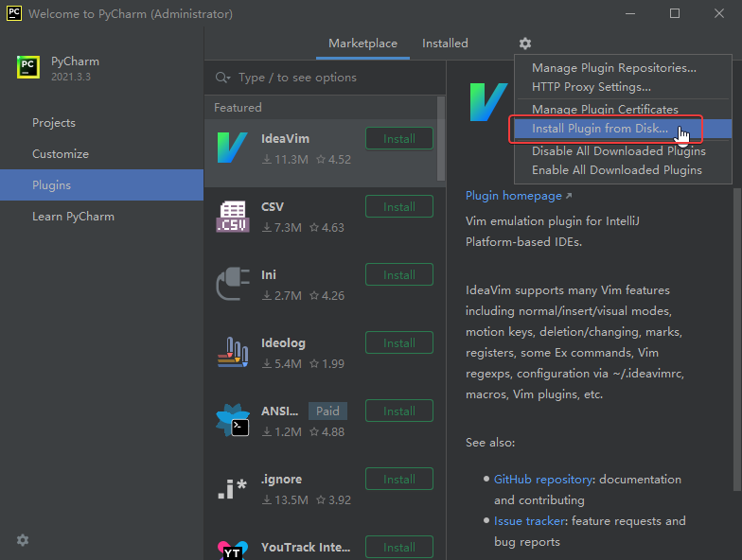This screenshot has width=742, height=560.
Task: Click the Ini 2.7M download count
Action: pos(282,295)
